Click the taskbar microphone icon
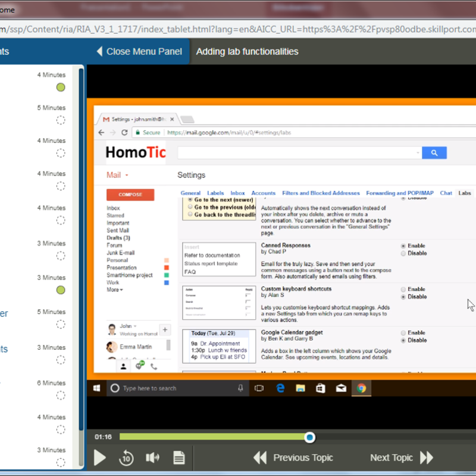The width and height of the screenshot is (476, 476). click(240, 388)
